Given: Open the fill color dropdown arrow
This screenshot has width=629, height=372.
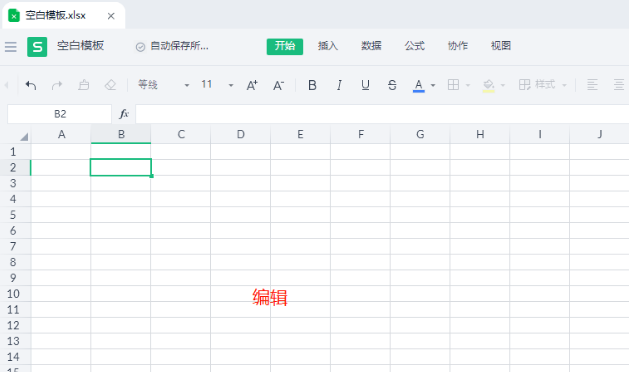Looking at the screenshot, I should (x=503, y=85).
